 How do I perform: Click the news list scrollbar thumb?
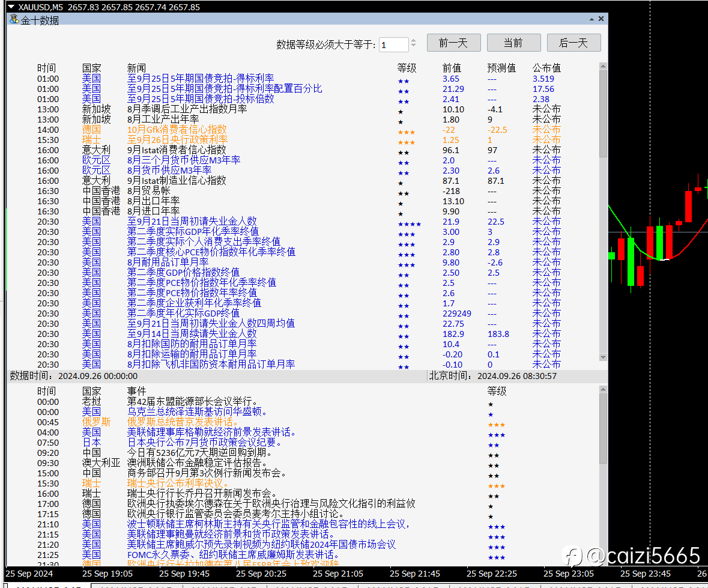(603, 114)
